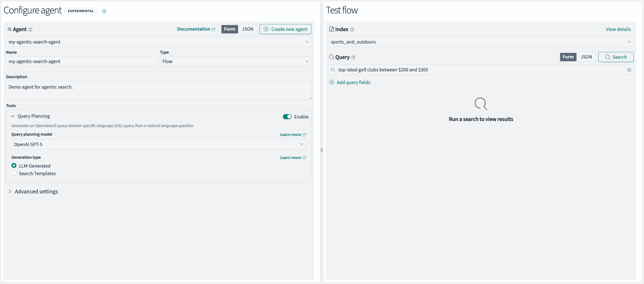Open View details for the index
This screenshot has height=284, width=644.
[618, 29]
